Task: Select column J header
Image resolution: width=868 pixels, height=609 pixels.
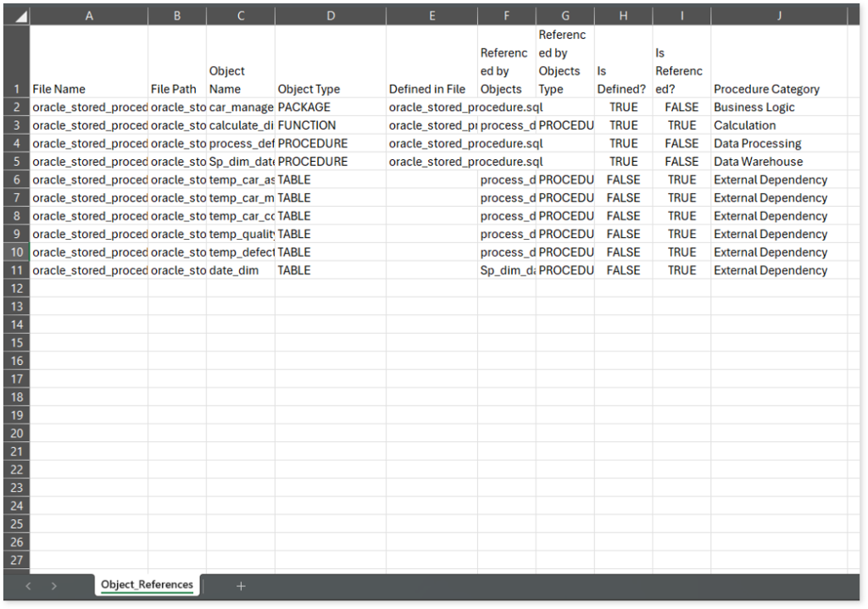Action: coord(778,15)
